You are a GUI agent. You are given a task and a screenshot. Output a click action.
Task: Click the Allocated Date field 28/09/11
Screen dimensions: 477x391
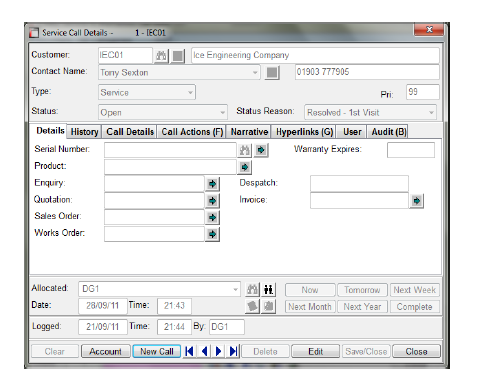(103, 306)
